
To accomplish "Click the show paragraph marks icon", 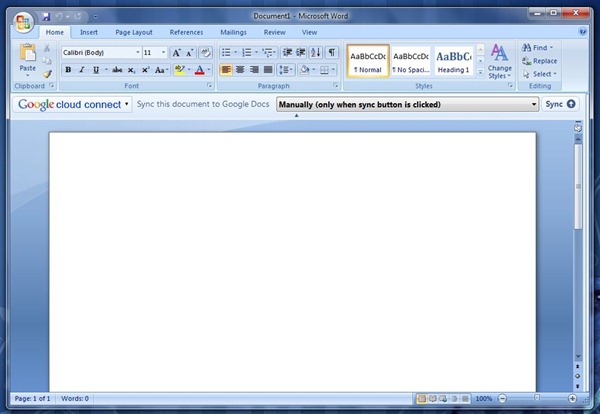I will click(x=332, y=52).
